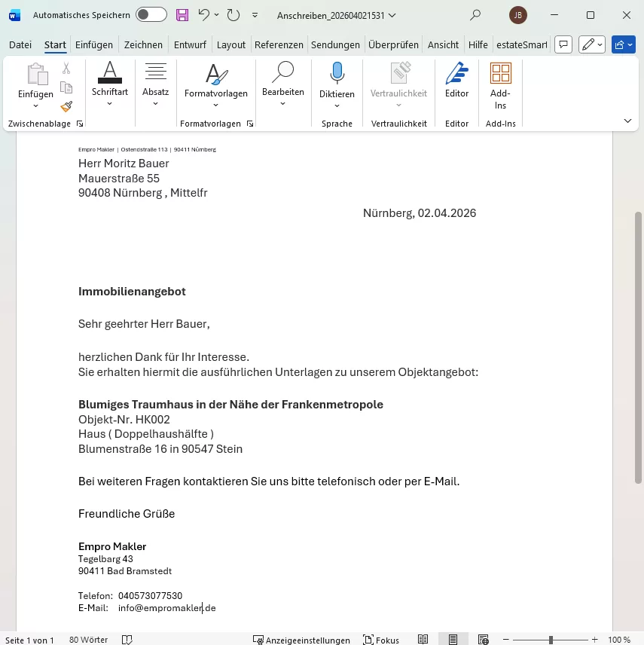
Task: Click the Cut scissors icon
Action: [x=66, y=69]
